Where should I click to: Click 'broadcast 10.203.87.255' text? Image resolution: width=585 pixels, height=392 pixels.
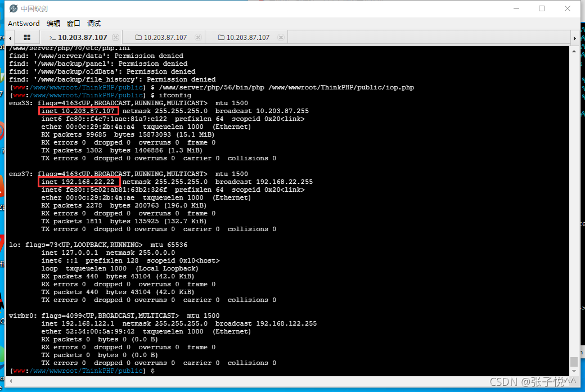click(262, 111)
